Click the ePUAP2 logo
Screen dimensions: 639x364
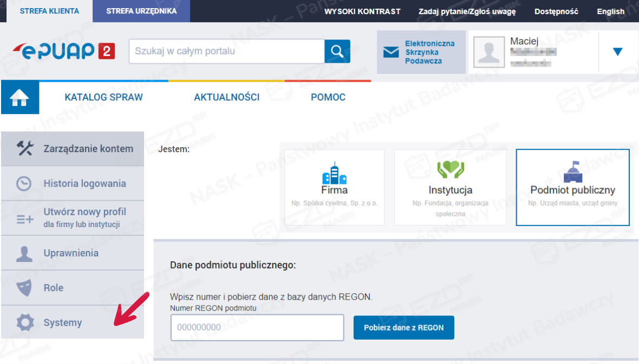pyautogui.click(x=64, y=51)
